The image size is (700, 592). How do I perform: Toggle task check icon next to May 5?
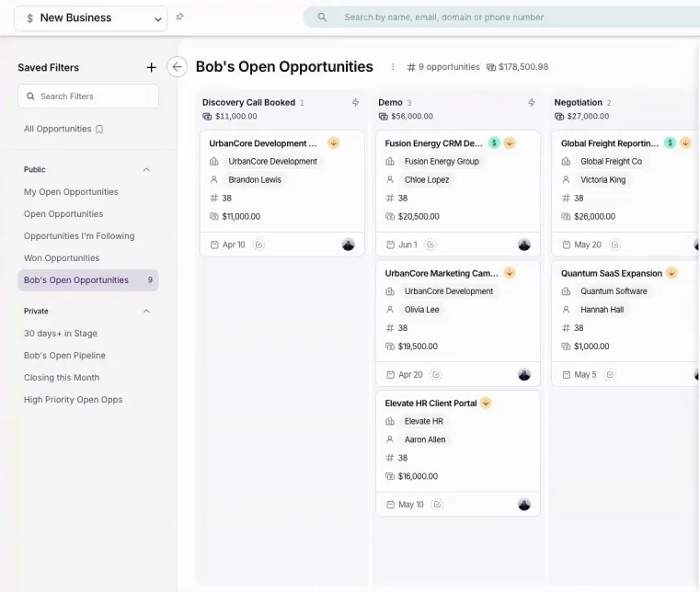click(610, 374)
